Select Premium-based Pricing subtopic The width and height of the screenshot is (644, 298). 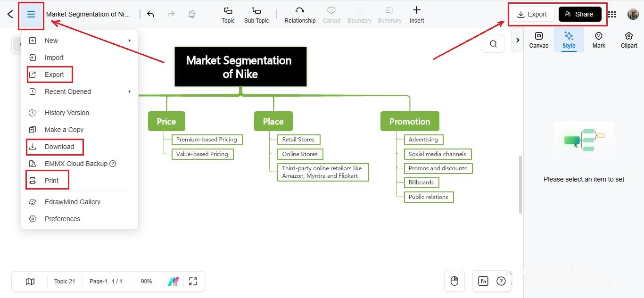tap(207, 140)
